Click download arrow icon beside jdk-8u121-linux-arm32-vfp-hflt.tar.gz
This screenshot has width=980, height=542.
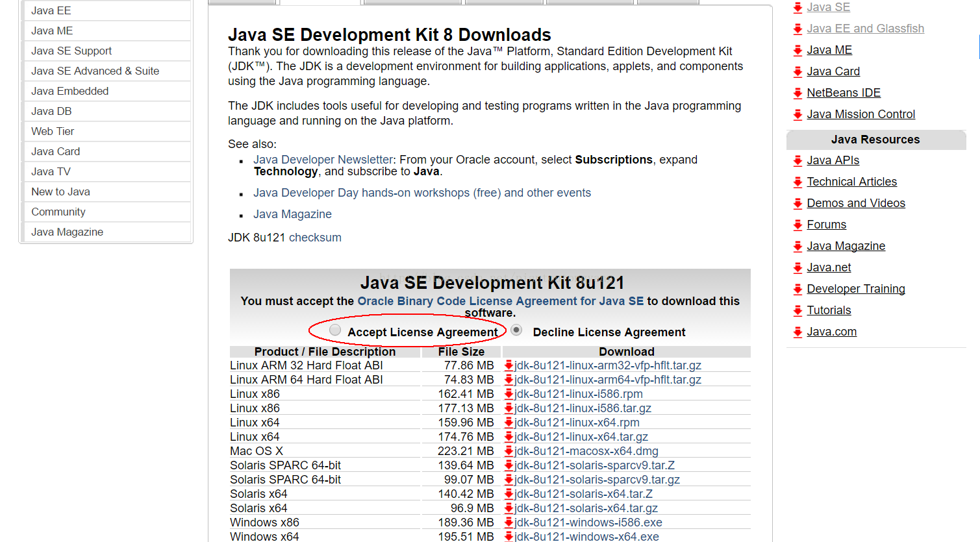509,365
